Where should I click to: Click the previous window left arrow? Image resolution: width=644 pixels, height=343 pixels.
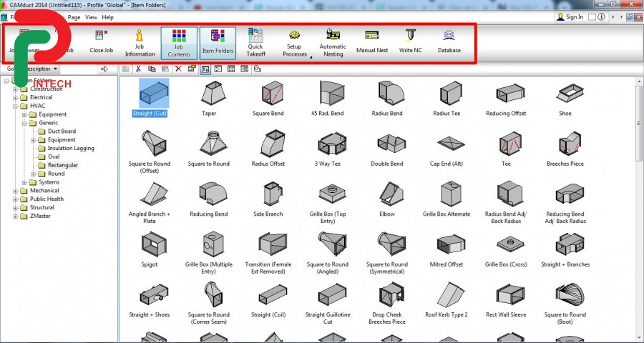pos(613,17)
